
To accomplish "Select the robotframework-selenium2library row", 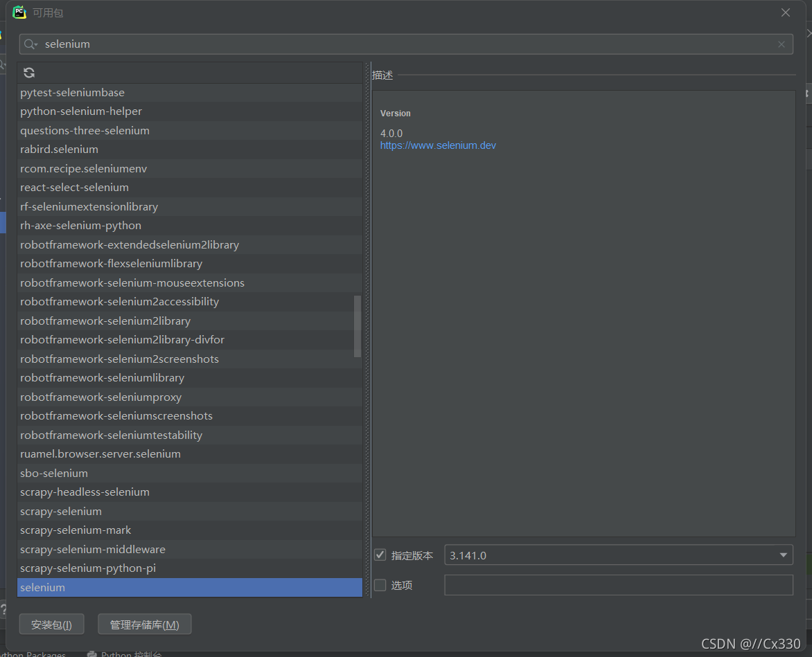I will [190, 321].
